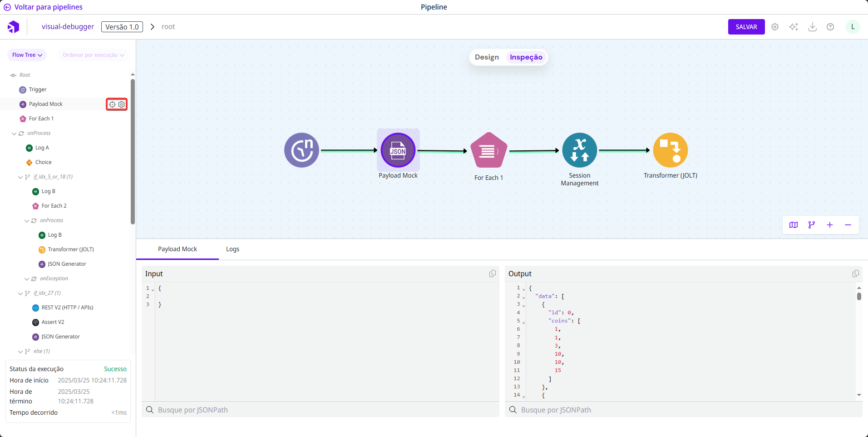Toggle the canvas minimap
The height and width of the screenshot is (437, 868).
click(x=793, y=225)
